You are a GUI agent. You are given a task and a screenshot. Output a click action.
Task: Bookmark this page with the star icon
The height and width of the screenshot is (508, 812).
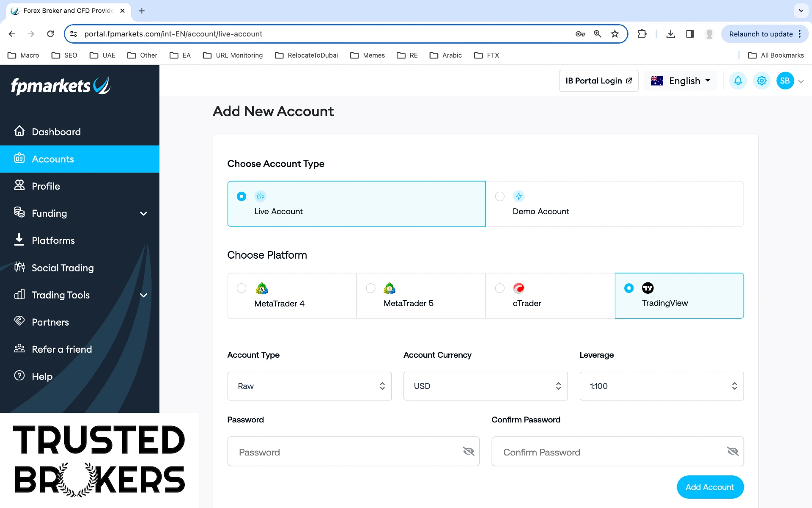point(615,34)
